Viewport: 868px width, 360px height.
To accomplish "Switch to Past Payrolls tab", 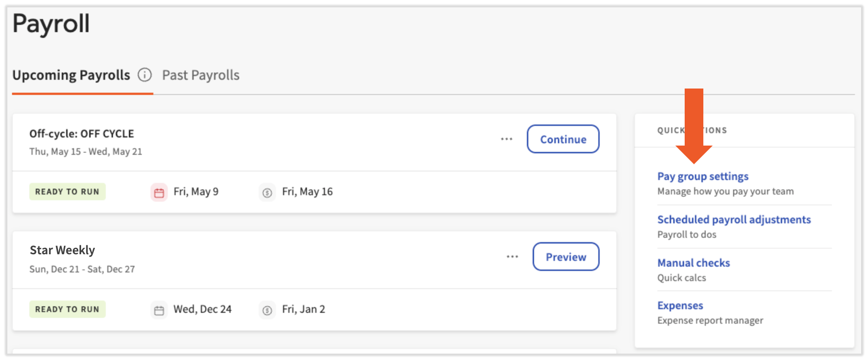I will coord(201,75).
